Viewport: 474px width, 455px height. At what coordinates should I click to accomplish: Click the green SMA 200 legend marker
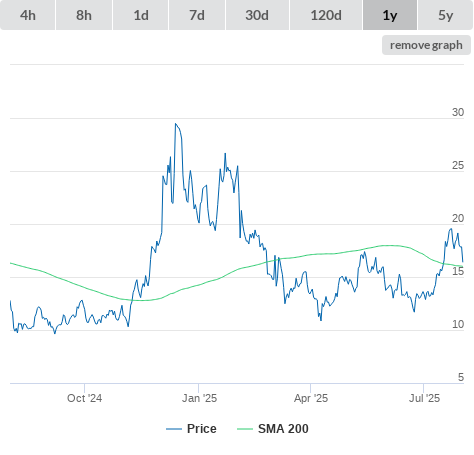[245, 429]
